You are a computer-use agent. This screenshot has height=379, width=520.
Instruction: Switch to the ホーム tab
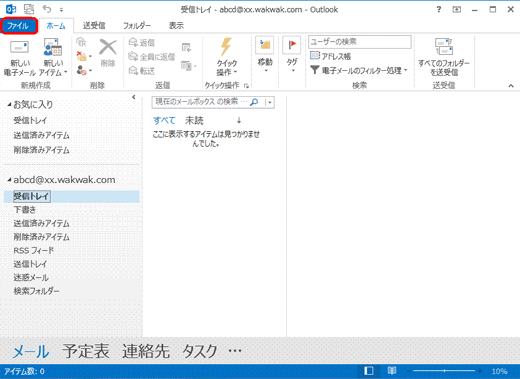pos(56,26)
